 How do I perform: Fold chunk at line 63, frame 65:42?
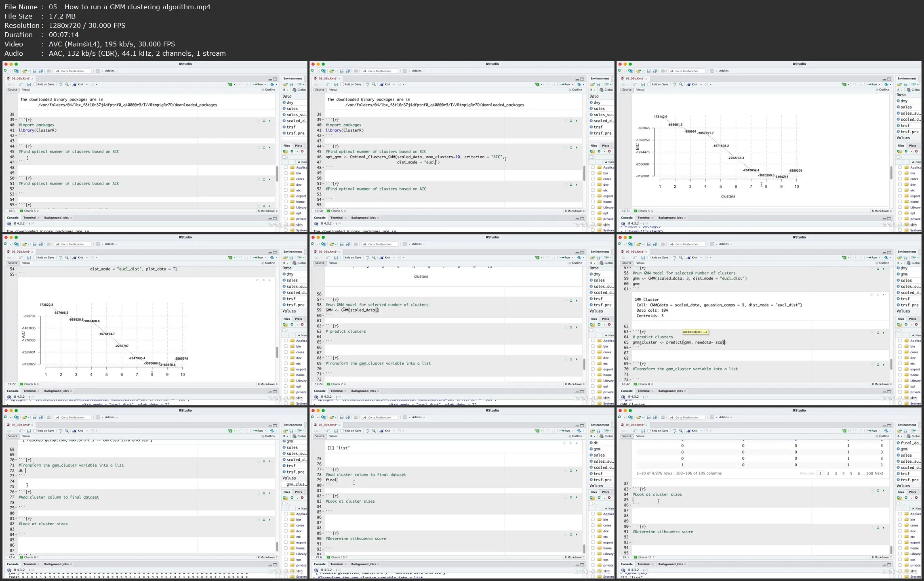tap(630, 332)
